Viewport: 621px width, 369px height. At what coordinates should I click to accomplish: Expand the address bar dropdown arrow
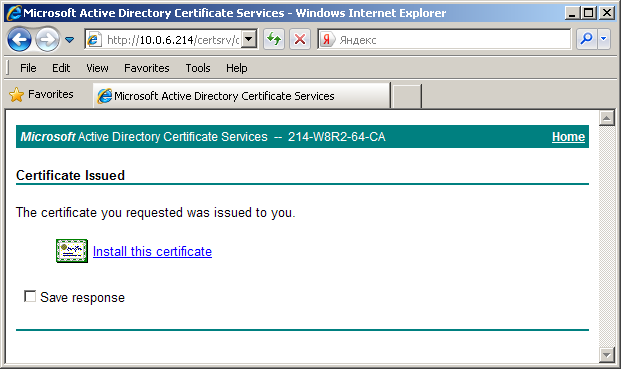249,39
